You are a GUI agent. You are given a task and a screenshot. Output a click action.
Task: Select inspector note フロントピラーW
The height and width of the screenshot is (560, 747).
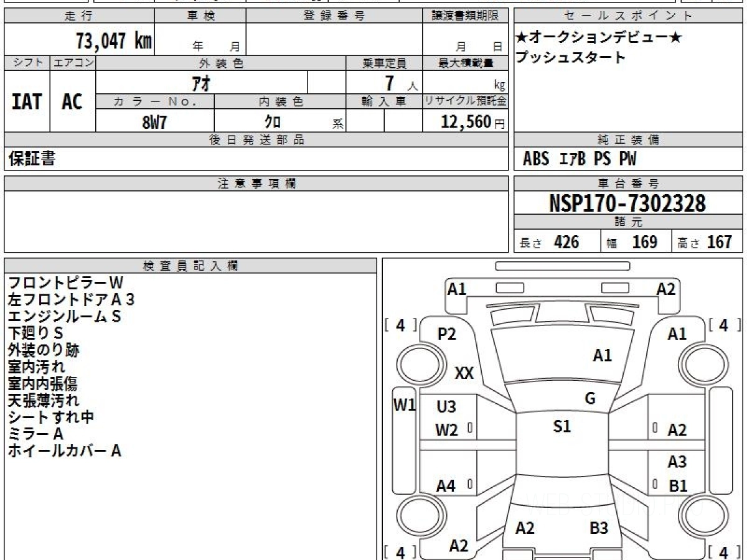65,283
